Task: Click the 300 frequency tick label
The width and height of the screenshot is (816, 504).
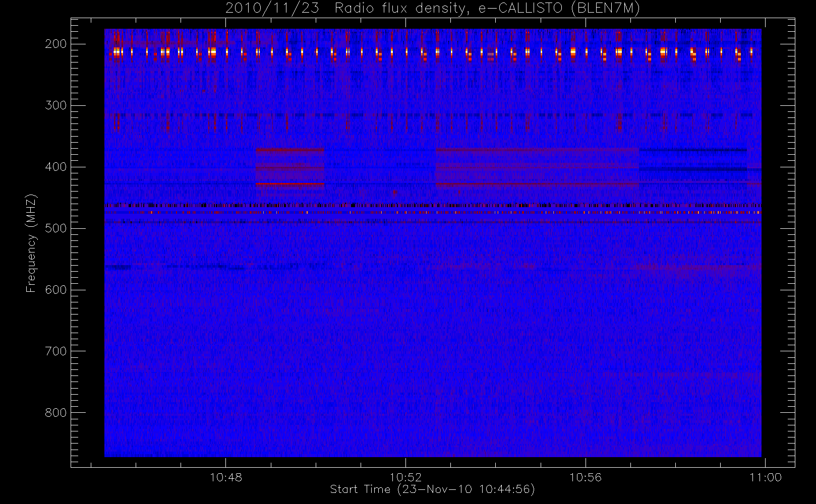Action: (x=56, y=105)
